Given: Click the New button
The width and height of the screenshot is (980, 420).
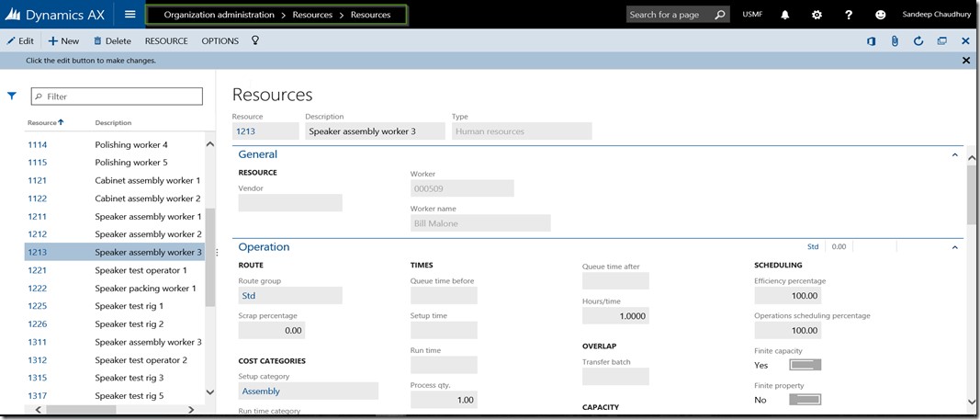Looking at the screenshot, I should pyautogui.click(x=63, y=41).
